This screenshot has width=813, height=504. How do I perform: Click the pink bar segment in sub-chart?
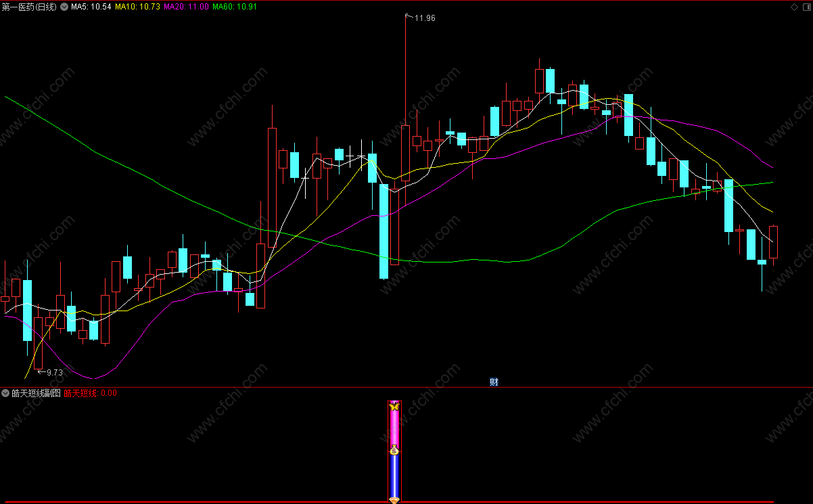394,428
